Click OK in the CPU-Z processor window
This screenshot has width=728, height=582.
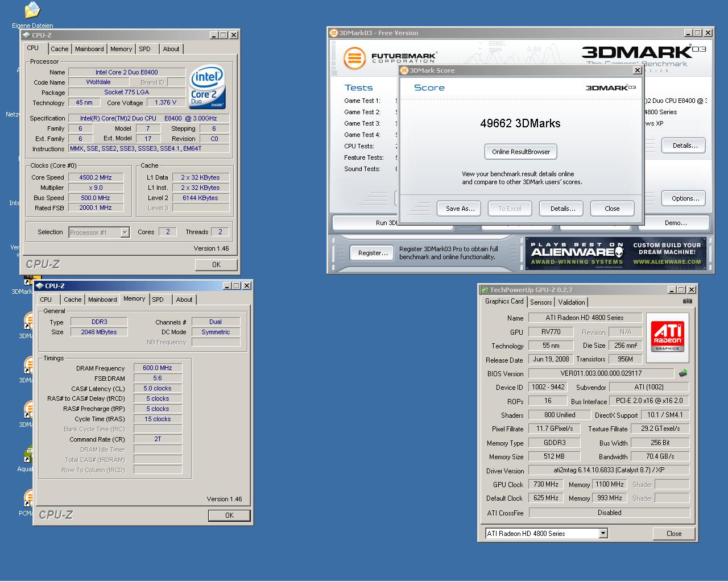(216, 265)
